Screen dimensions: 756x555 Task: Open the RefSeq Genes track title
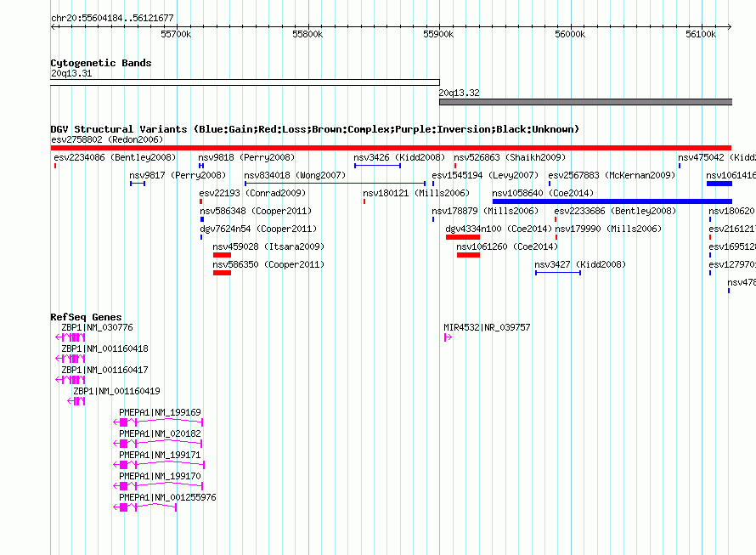pos(86,317)
